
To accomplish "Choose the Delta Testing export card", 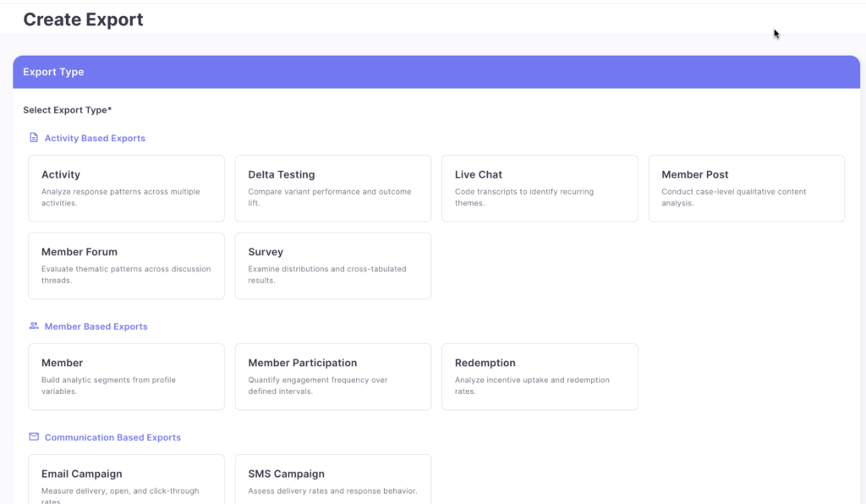I will coord(332,189).
